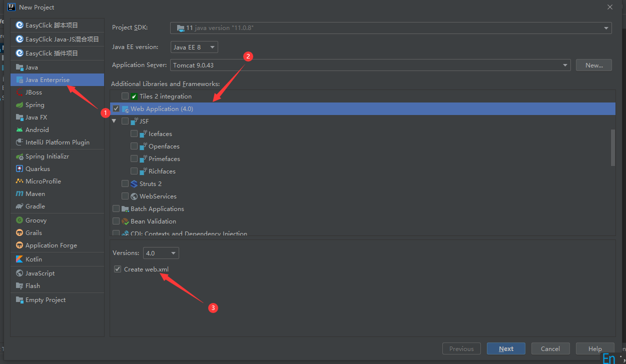Enable the Tiles 2 integration checkbox
This screenshot has height=364, width=626.
tap(125, 96)
